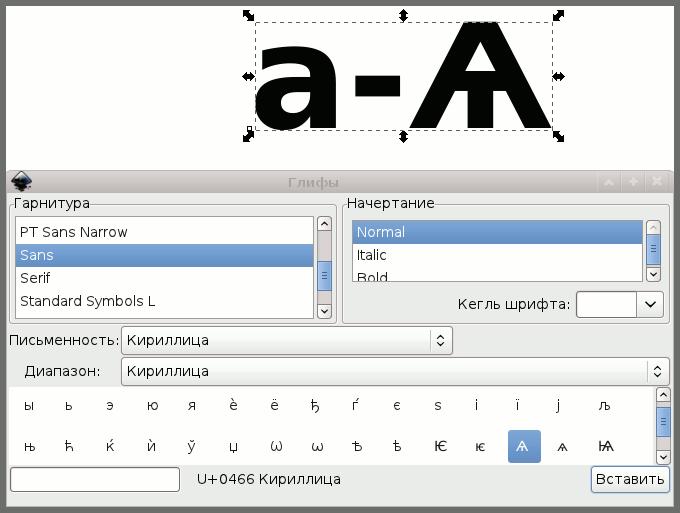This screenshot has width=680, height=513.
Task: Select the small ѧ glyph right of highlighted one
Action: click(562, 447)
